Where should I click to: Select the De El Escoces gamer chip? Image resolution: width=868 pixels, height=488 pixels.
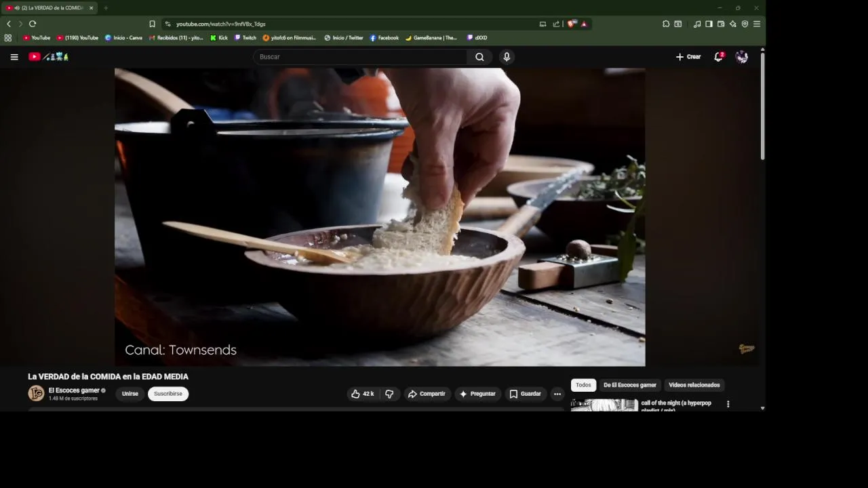tap(630, 385)
